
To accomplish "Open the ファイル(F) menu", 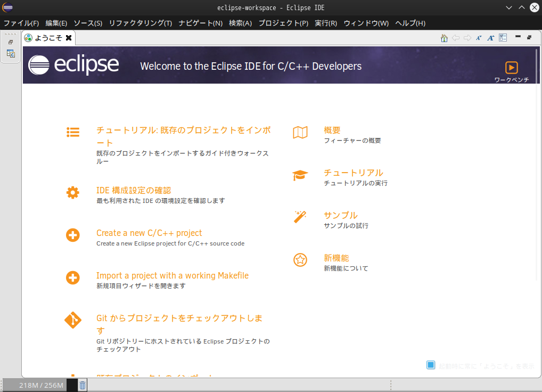I will (21, 23).
